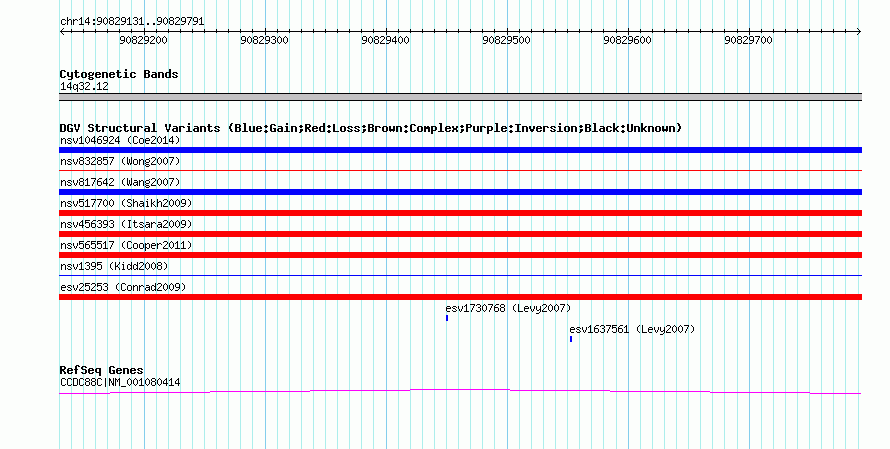
Task: Click the thin red line under nsv832857
Action: [460, 170]
